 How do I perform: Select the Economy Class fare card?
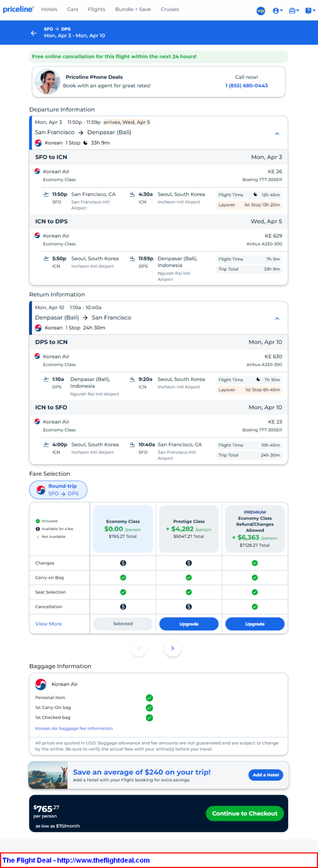(123, 529)
